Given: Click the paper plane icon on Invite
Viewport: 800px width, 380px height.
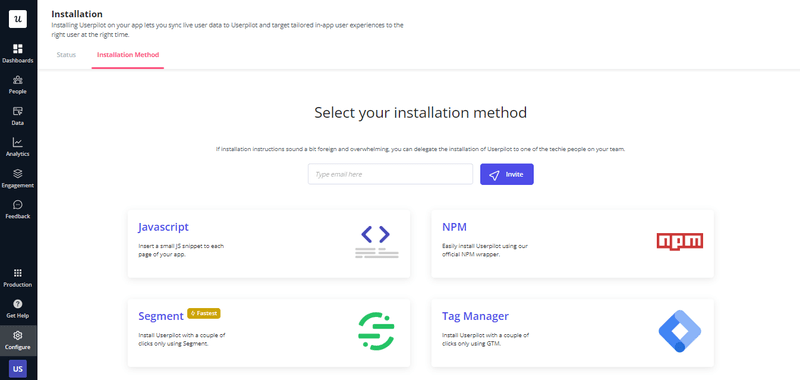Looking at the screenshot, I should (x=494, y=174).
